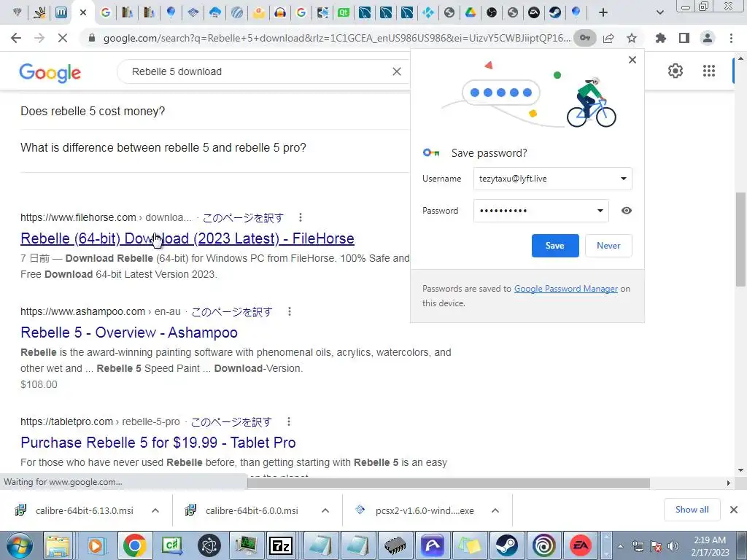Open 7-Zip from the taskbar
The image size is (747, 560).
point(281,545)
